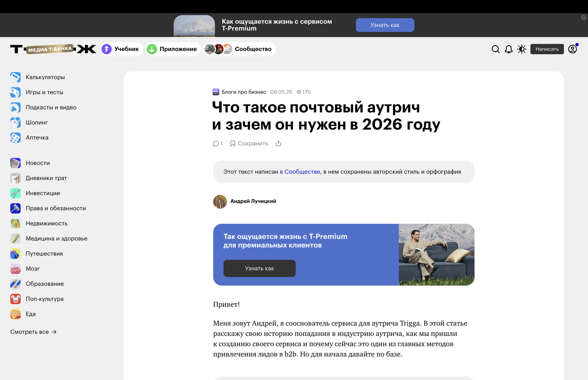588x380 pixels.
Task: Follow the 'в Сообществе' hyperlink
Action: tap(300, 172)
